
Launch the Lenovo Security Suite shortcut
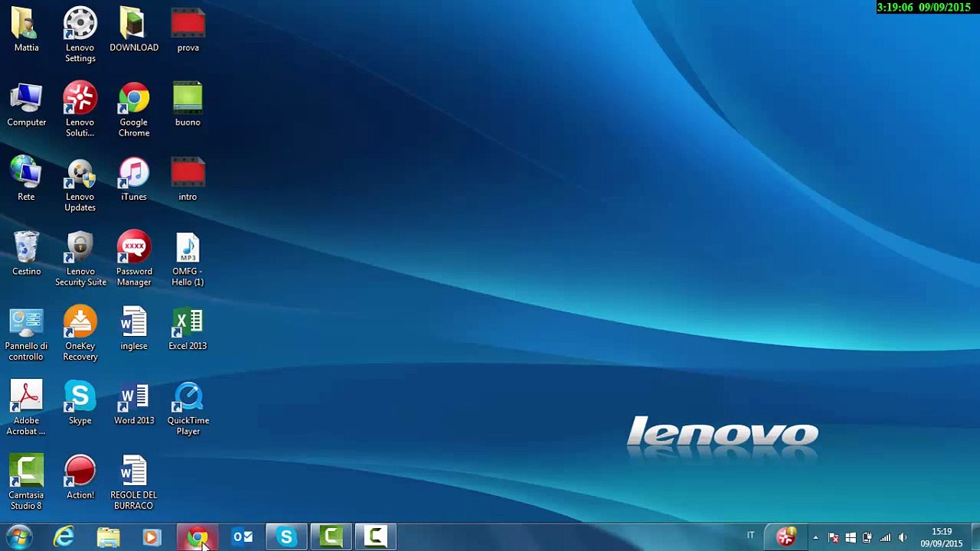(x=80, y=259)
